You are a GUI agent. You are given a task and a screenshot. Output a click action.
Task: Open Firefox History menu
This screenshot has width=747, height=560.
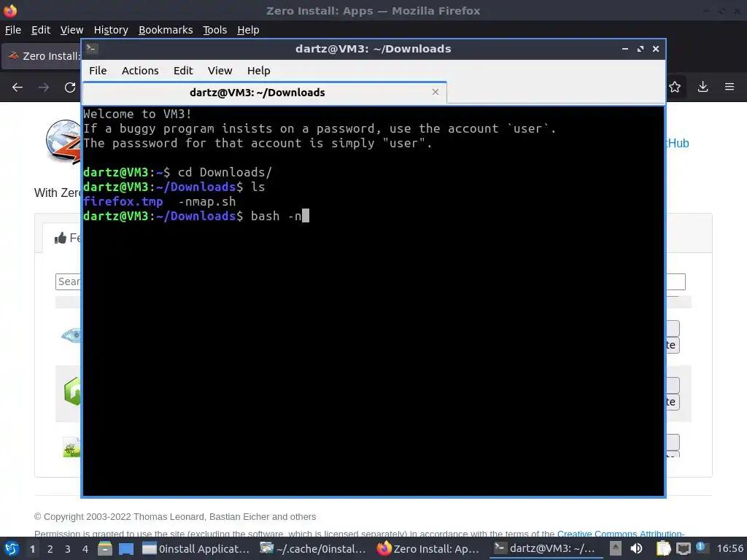coord(111,30)
